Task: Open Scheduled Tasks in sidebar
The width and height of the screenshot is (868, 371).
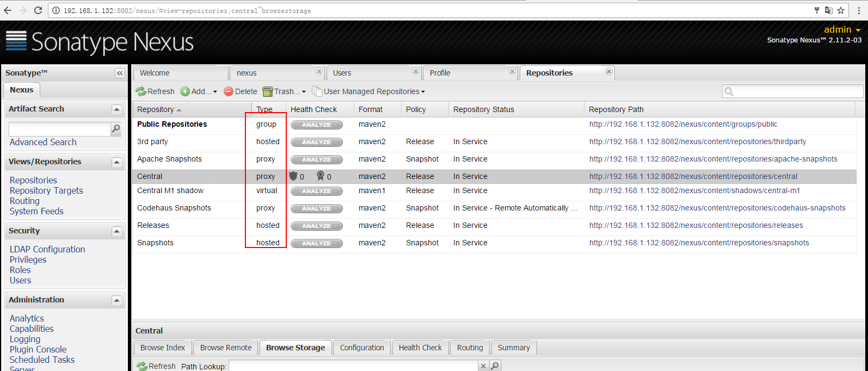Action: tap(42, 360)
